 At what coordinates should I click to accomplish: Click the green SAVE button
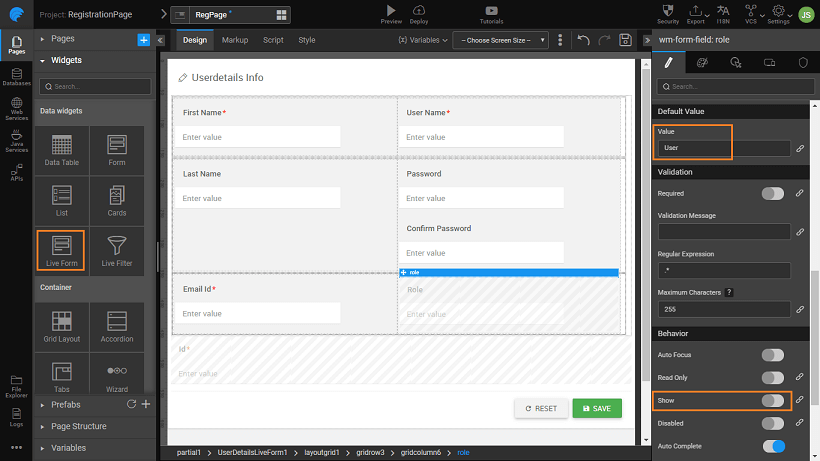click(x=596, y=408)
